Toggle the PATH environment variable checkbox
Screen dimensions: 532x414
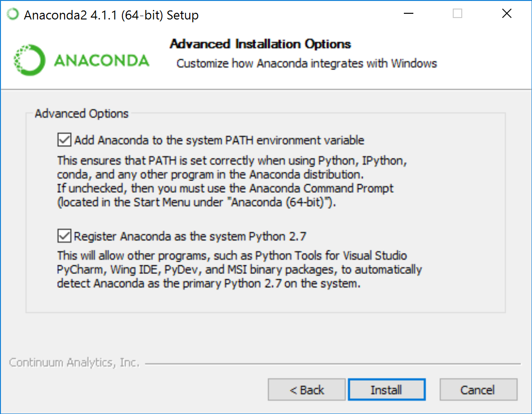(x=64, y=139)
